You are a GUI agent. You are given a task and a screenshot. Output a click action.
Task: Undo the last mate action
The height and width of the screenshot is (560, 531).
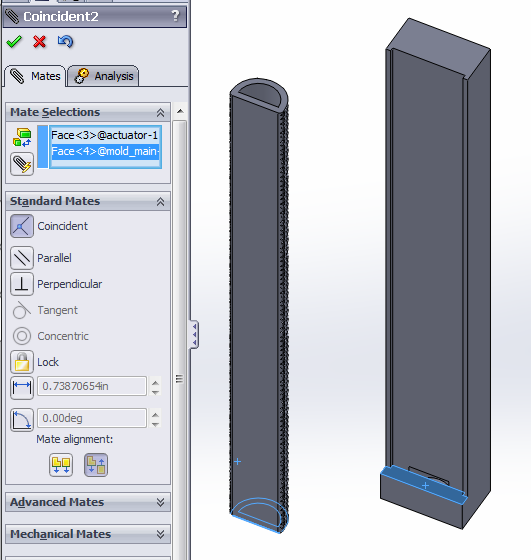pos(65,42)
